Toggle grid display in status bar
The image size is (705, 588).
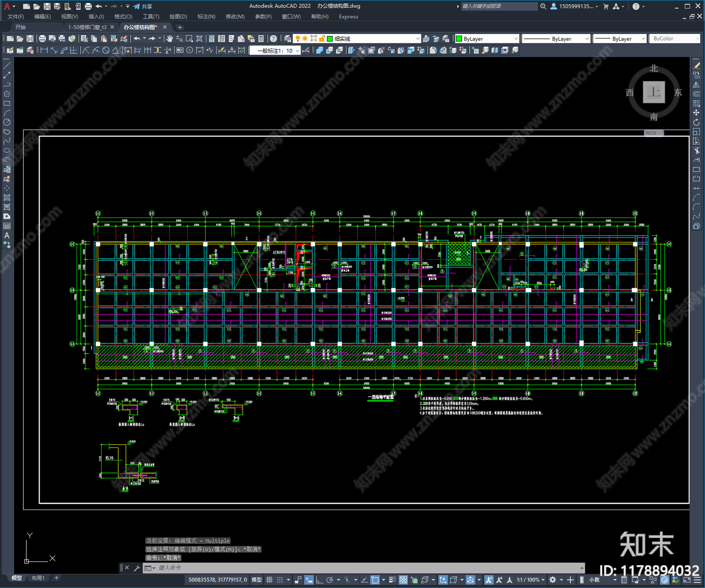[x=269, y=580]
